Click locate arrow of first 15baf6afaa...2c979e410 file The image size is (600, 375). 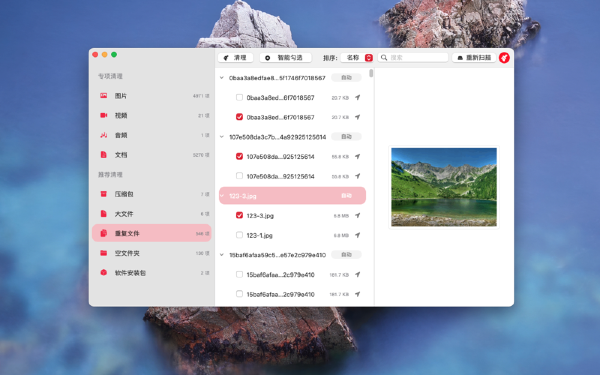coord(357,274)
